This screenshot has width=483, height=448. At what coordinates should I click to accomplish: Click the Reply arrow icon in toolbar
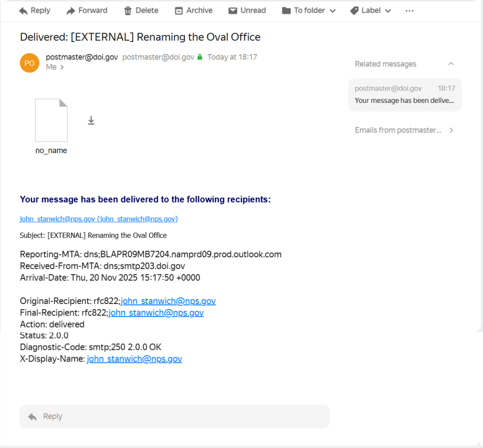(24, 11)
